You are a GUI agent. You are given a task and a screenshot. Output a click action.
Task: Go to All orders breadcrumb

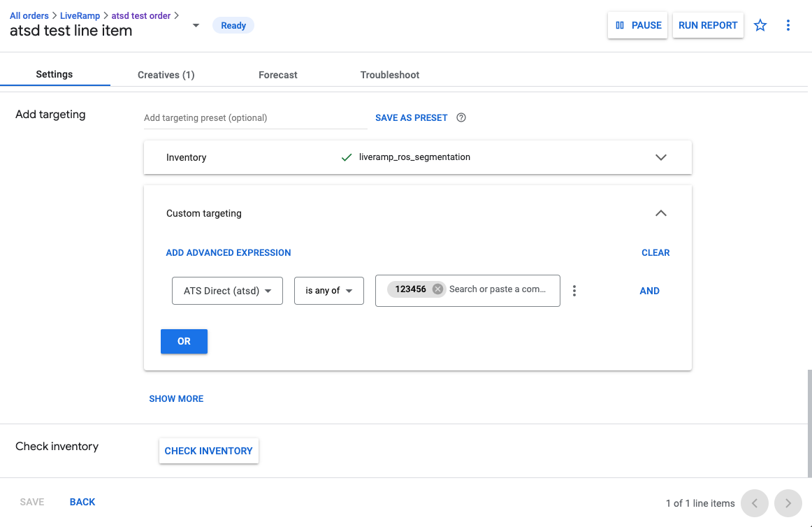pyautogui.click(x=29, y=15)
